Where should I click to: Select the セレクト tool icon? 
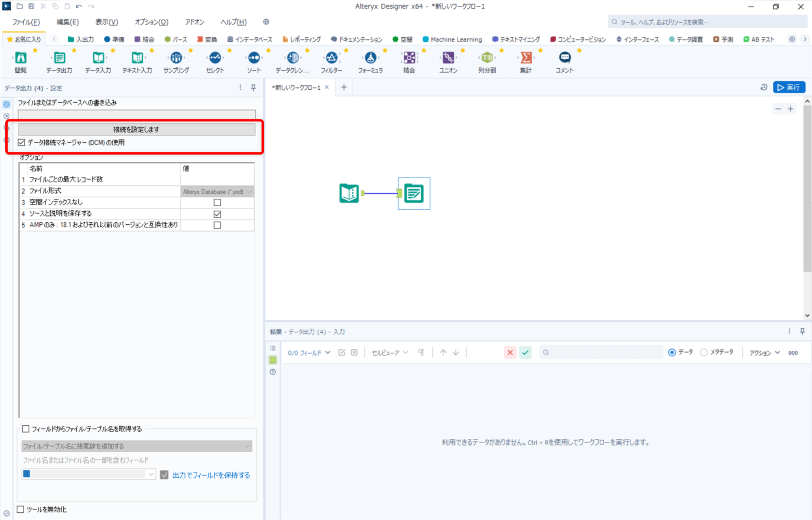(x=215, y=58)
